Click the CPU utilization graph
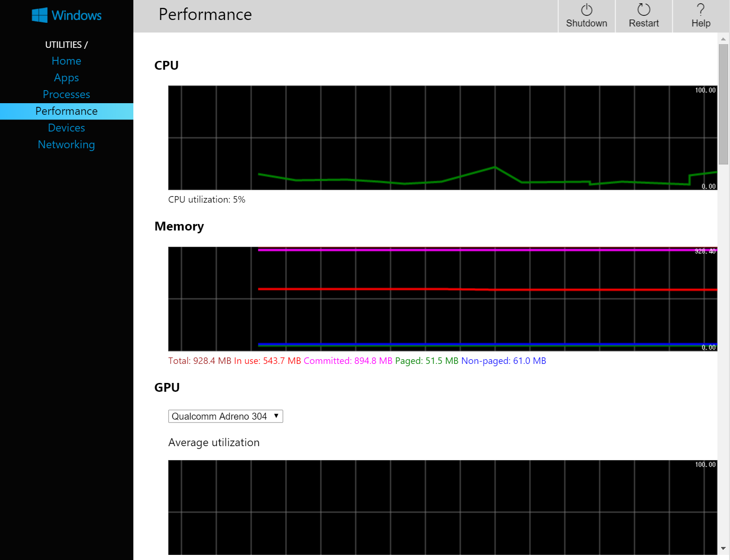The image size is (730, 560). point(442,138)
